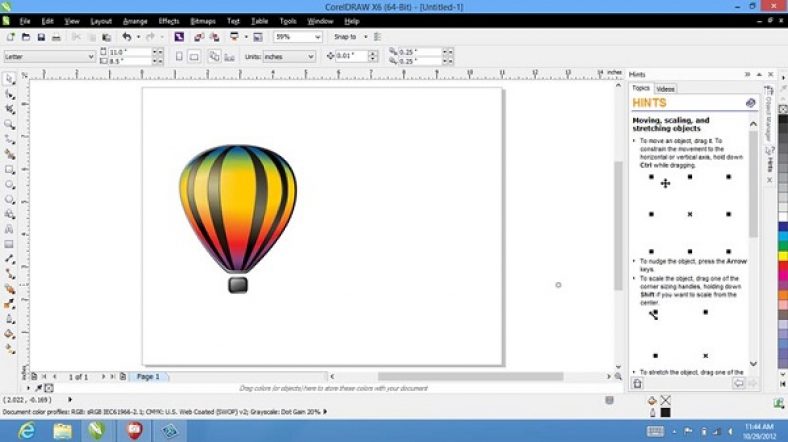Increase nudge distance with spinner

(373, 53)
